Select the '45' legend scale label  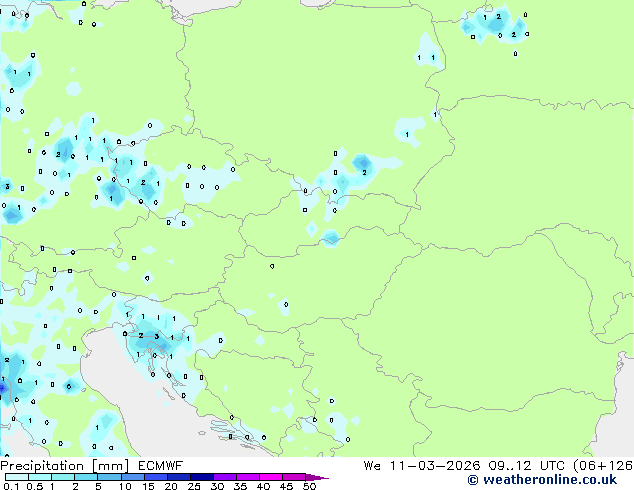coord(286,486)
